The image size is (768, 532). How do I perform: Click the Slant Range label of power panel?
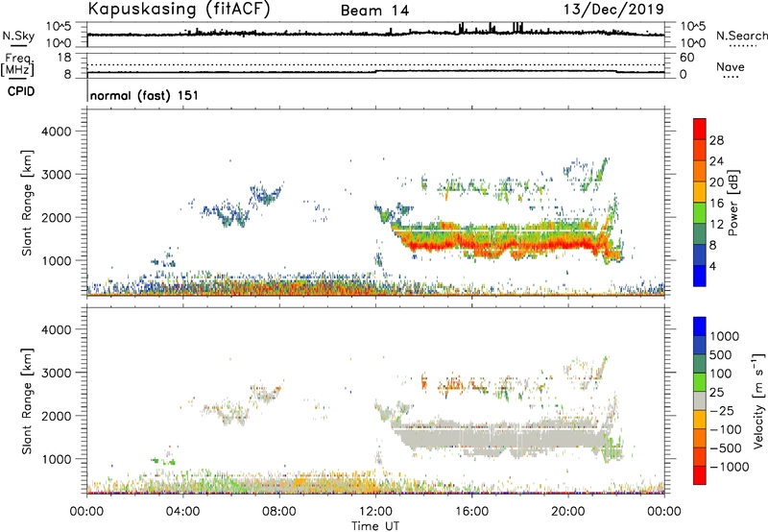coord(27,203)
